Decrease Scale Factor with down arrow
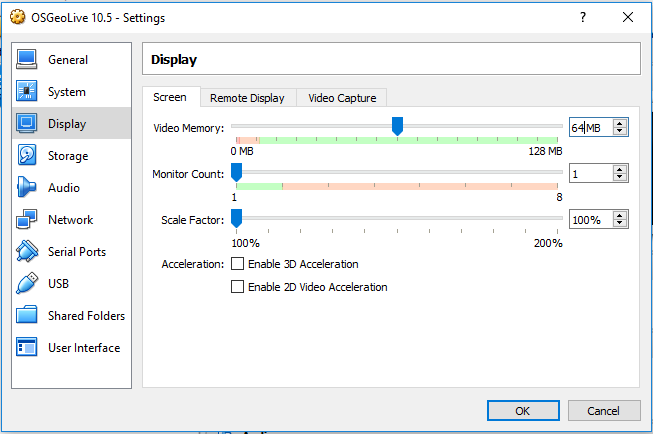The image size is (653, 434). click(x=620, y=222)
